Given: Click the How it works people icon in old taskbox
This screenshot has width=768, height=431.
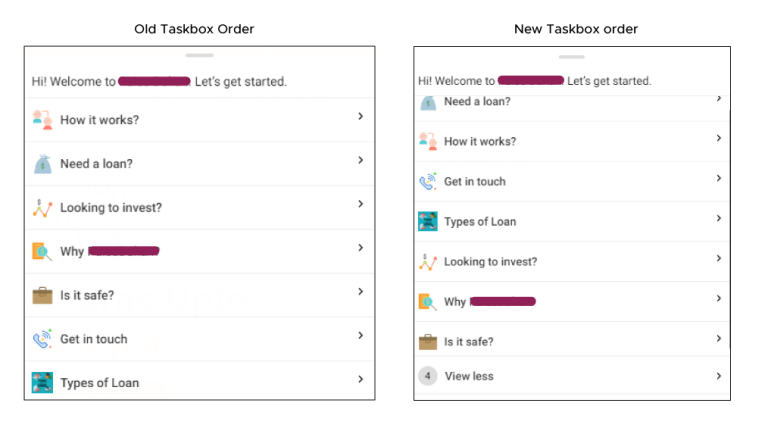Looking at the screenshot, I should pyautogui.click(x=42, y=119).
